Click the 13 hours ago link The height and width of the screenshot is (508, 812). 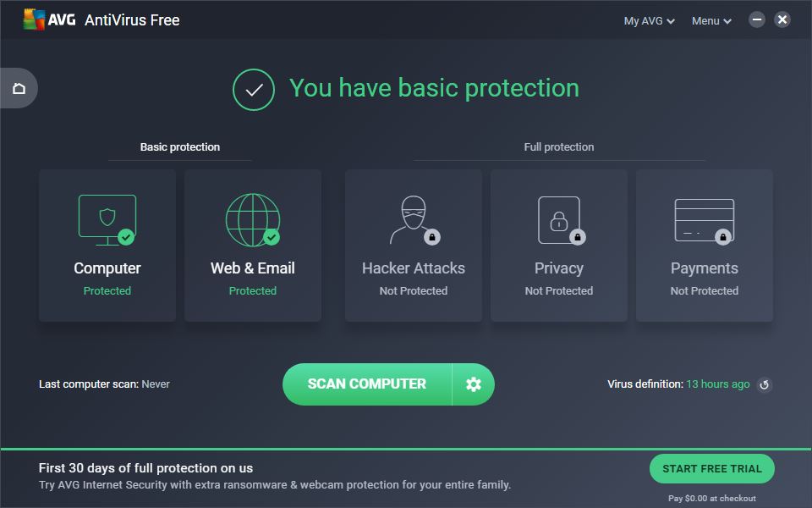717,384
